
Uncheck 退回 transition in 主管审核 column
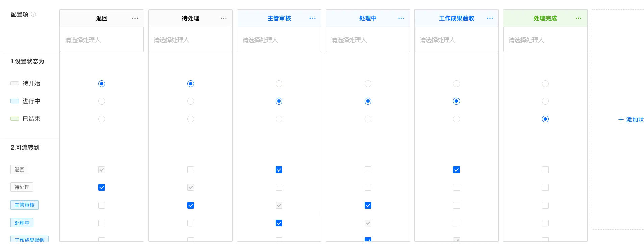coord(279,170)
